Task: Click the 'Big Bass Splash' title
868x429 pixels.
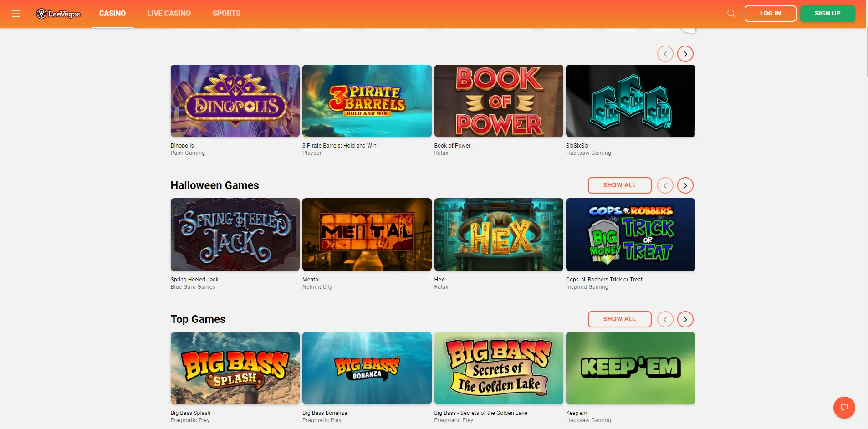Action: [x=190, y=413]
